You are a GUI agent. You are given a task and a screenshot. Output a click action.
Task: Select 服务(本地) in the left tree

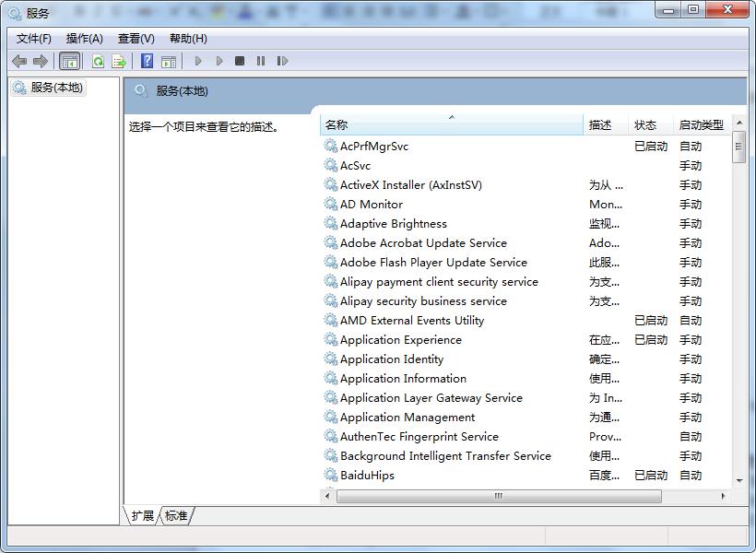click(x=56, y=88)
